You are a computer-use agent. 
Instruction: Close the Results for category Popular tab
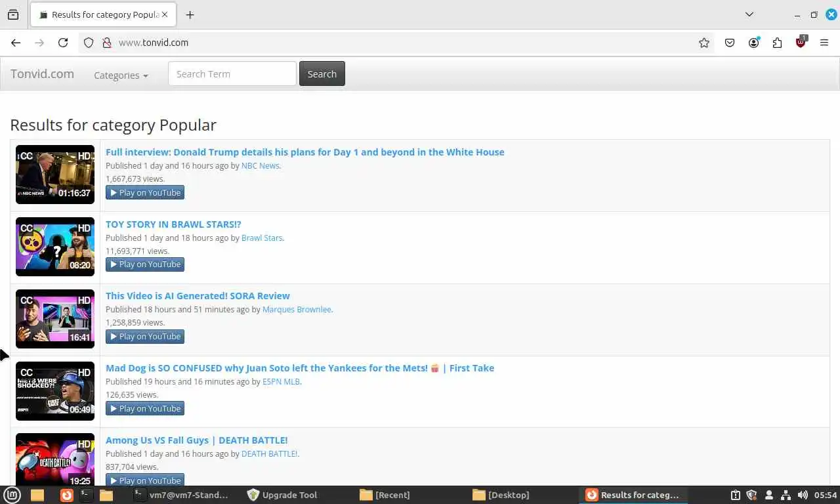coord(165,14)
